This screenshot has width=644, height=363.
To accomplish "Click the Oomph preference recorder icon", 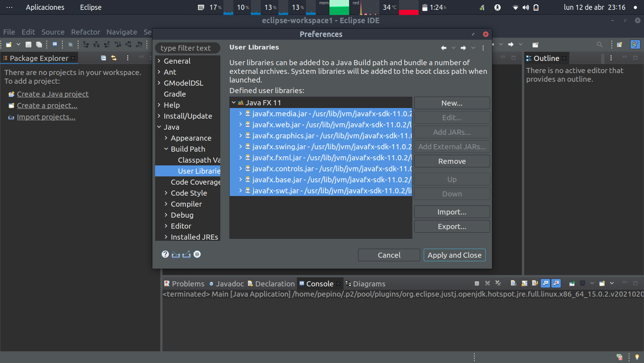I will point(197,254).
